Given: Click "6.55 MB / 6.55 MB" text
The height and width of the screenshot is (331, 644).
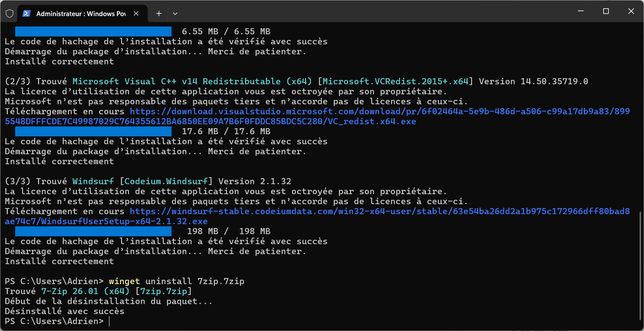Looking at the screenshot, I should pyautogui.click(x=226, y=31).
